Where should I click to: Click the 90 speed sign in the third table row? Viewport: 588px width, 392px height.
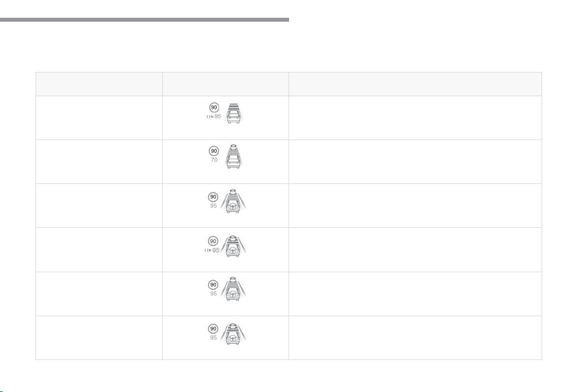point(214,197)
